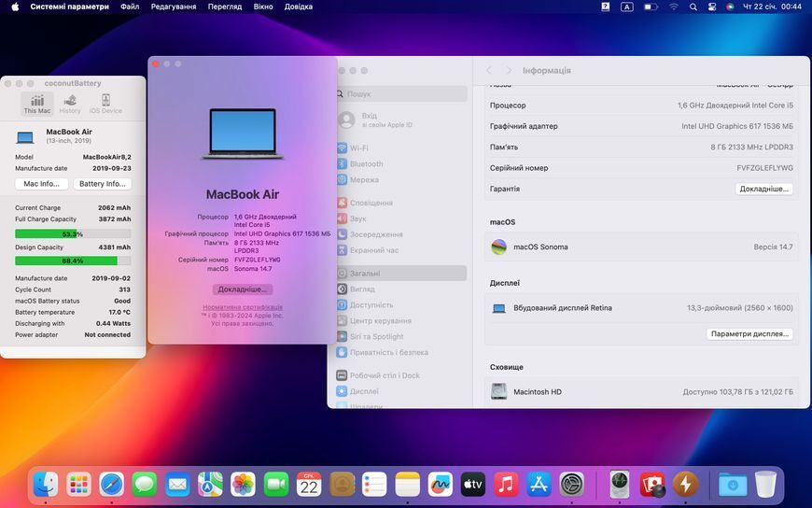
Task: Click the 88.4% design capacity bar
Action: coord(73,261)
